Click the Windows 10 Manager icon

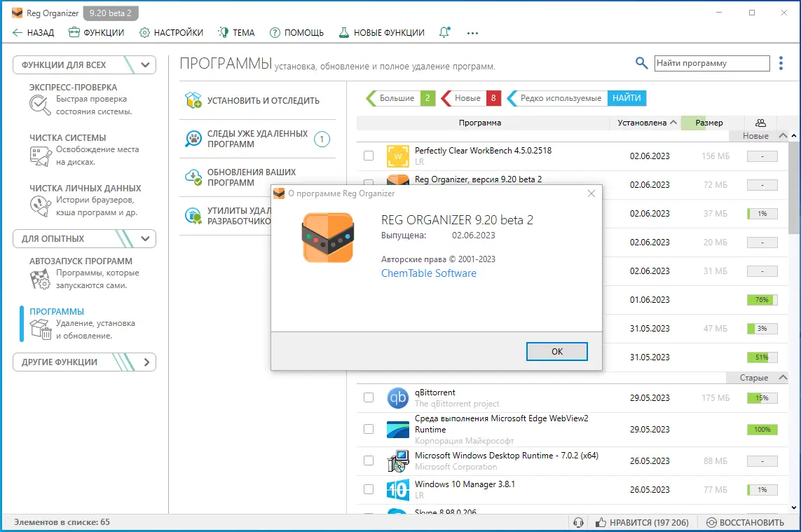(398, 489)
